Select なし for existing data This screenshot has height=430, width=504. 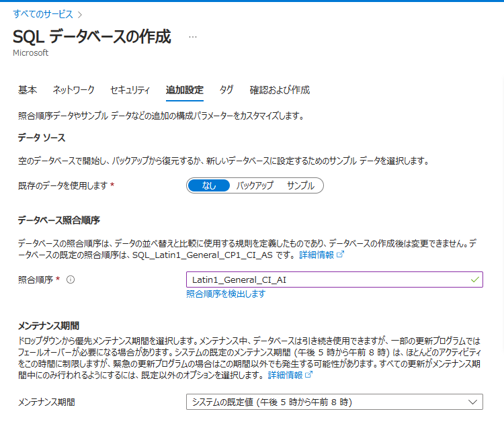tap(208, 185)
